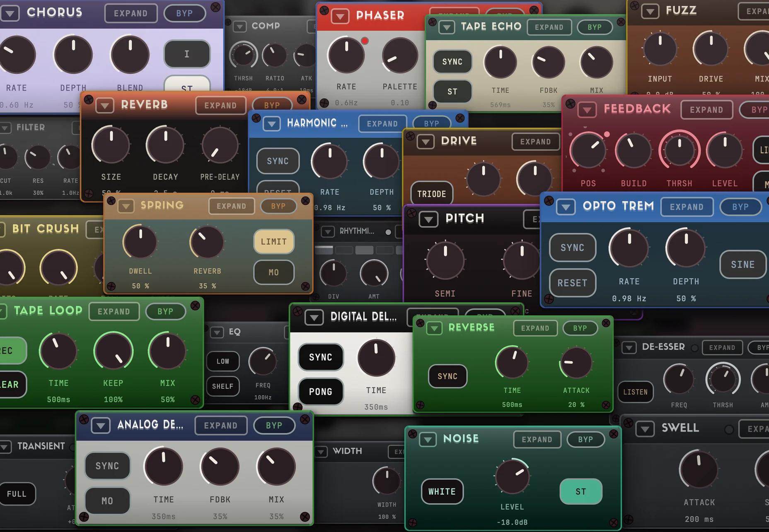
Task: Expand the Feedback module
Action: 706,110
